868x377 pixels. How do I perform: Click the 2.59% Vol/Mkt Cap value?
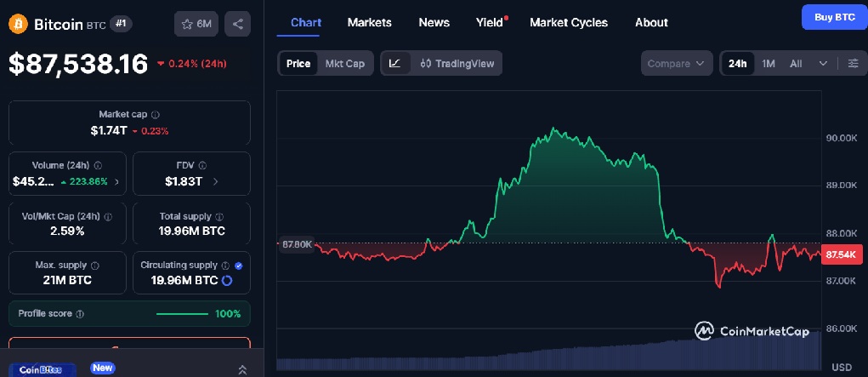67,231
